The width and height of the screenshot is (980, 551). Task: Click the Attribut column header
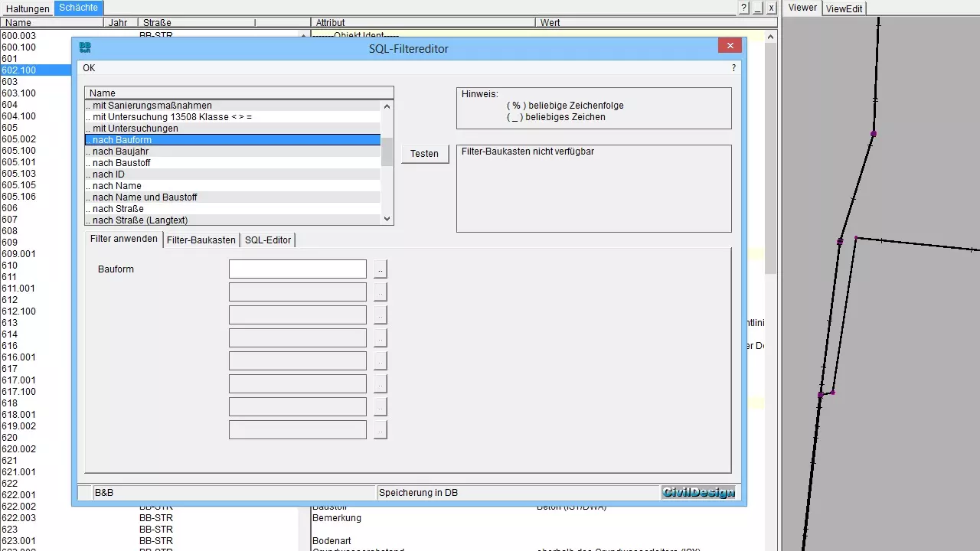(424, 23)
